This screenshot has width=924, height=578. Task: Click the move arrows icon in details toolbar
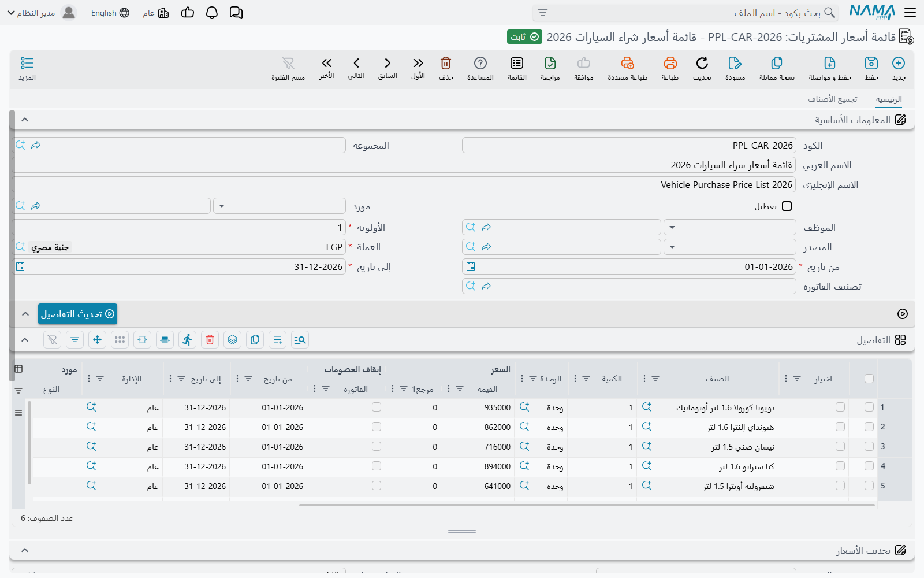(98, 340)
